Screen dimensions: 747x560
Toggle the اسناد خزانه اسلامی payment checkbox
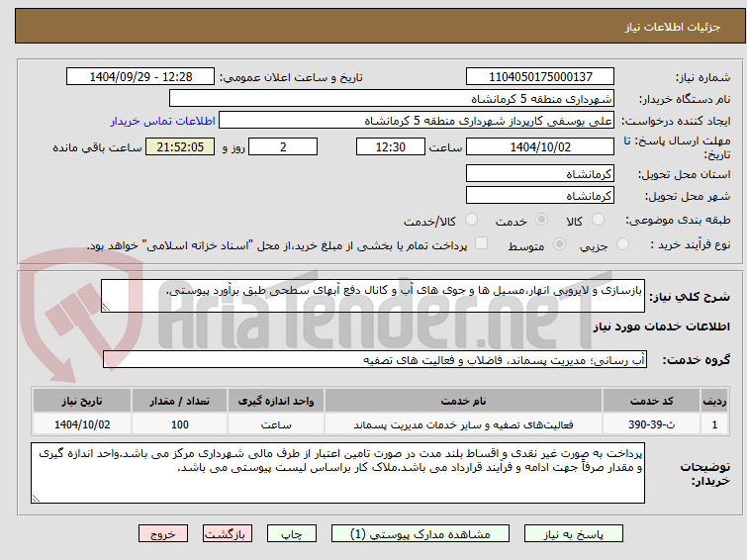[482, 243]
